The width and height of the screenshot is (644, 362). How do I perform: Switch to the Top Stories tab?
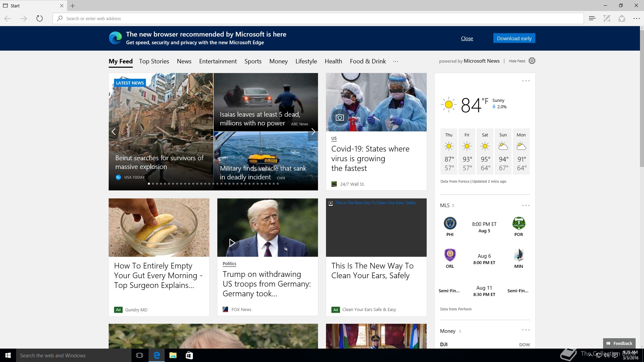point(154,61)
